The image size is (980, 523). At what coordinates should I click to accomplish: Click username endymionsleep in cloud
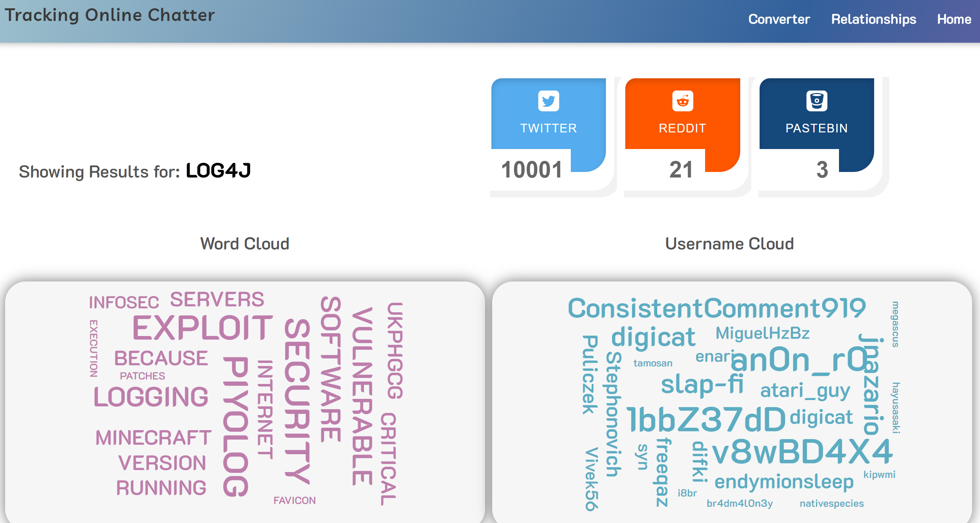point(784,481)
